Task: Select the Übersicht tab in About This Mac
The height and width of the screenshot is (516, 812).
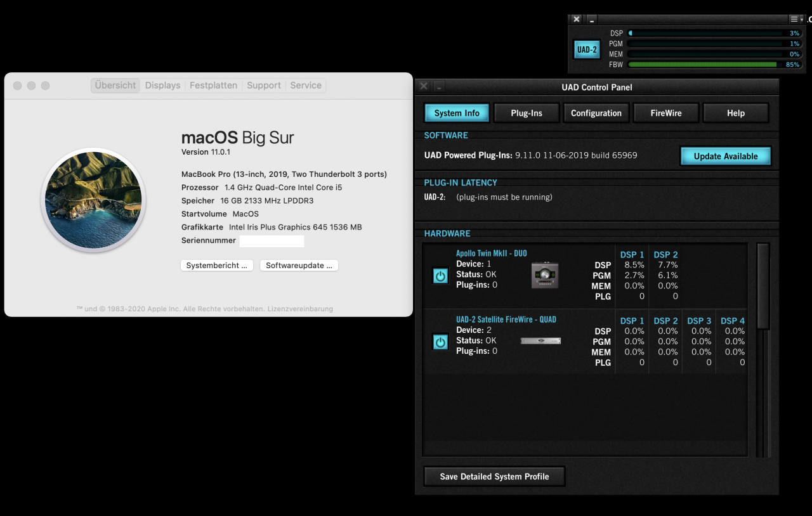Action: [115, 85]
